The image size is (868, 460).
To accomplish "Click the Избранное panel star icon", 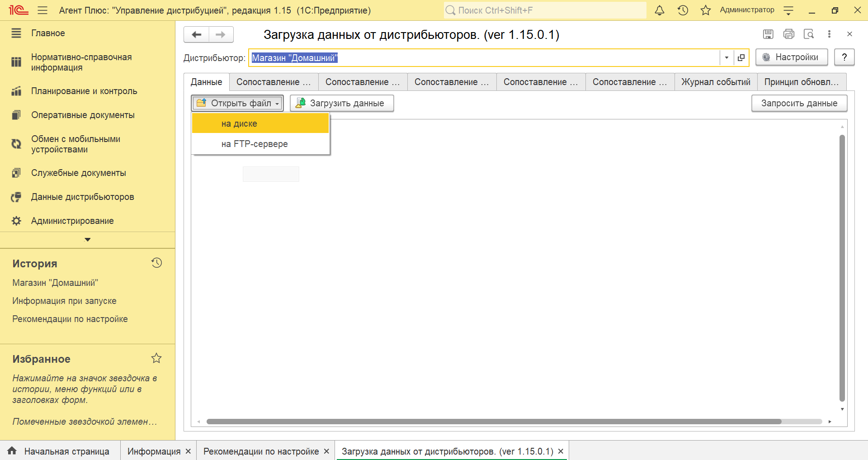I will pos(156,358).
